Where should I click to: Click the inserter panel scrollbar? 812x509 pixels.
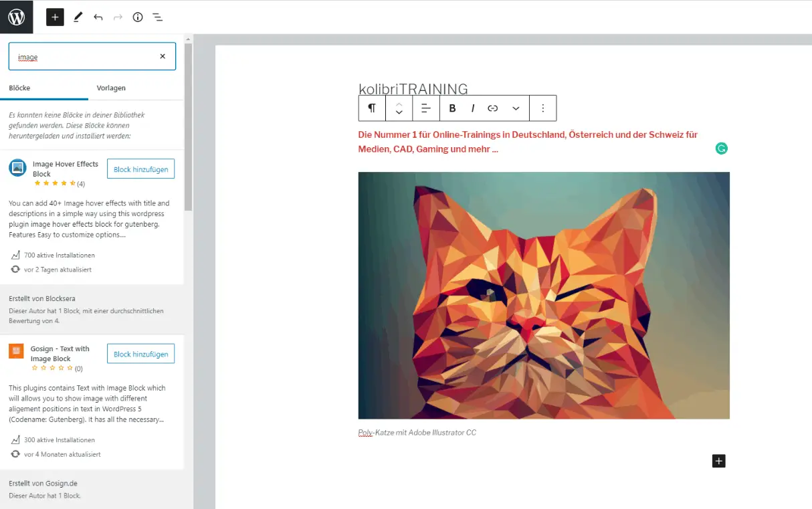189,127
